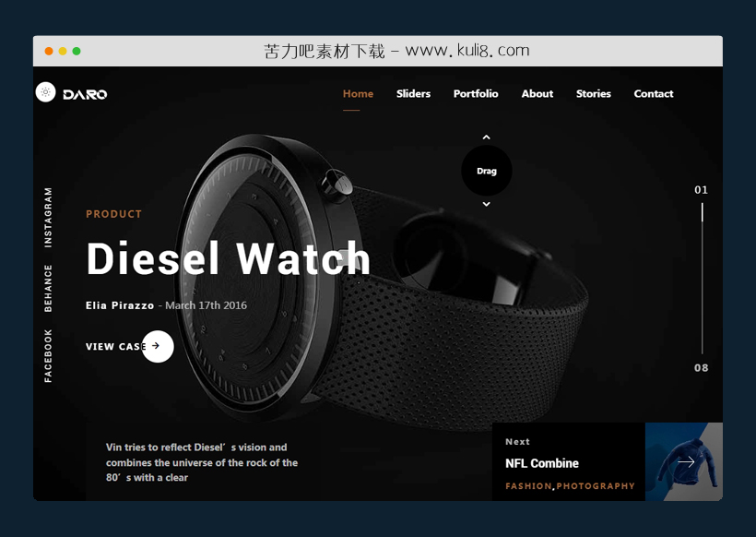This screenshot has height=537, width=756.
Task: Click the green window button in title bar
Action: (x=77, y=51)
